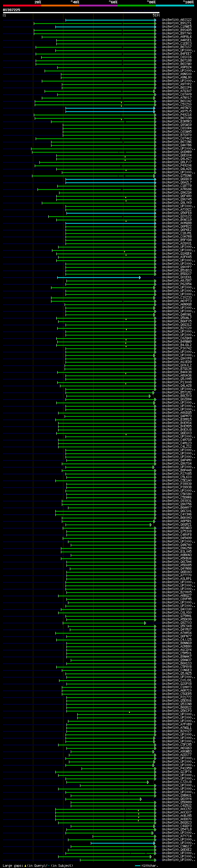Open hit UniRef100_B7G9T0
The width and height of the screenshot is (197, 868).
(177, 135)
